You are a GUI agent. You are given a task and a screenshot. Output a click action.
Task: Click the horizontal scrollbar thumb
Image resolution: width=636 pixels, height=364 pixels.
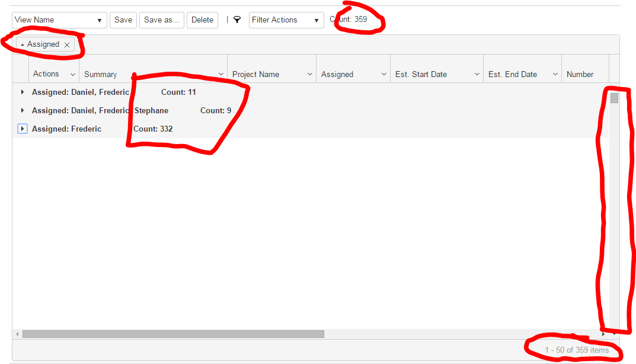[x=173, y=334]
